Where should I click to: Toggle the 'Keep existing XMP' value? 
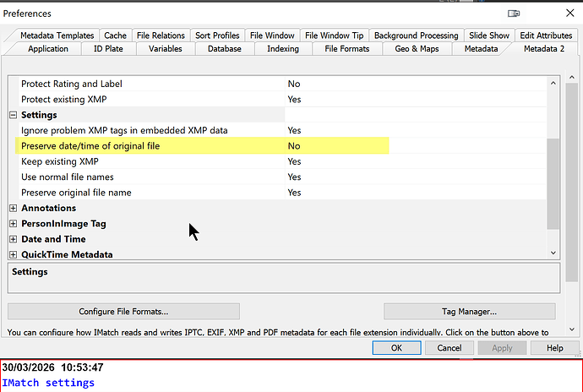pyautogui.click(x=294, y=161)
